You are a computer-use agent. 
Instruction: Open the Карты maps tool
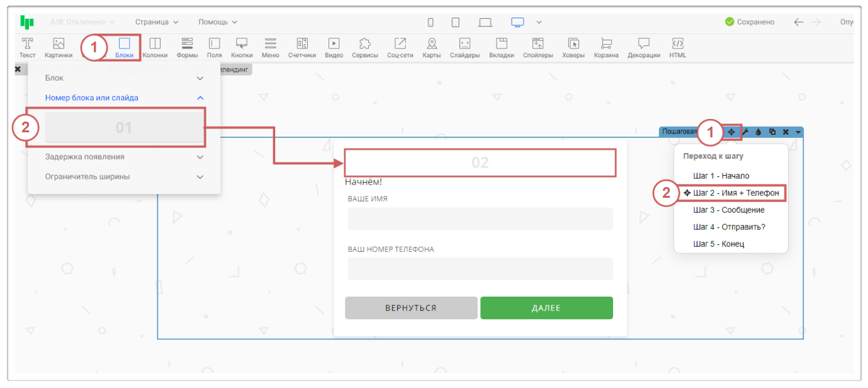[x=431, y=47]
